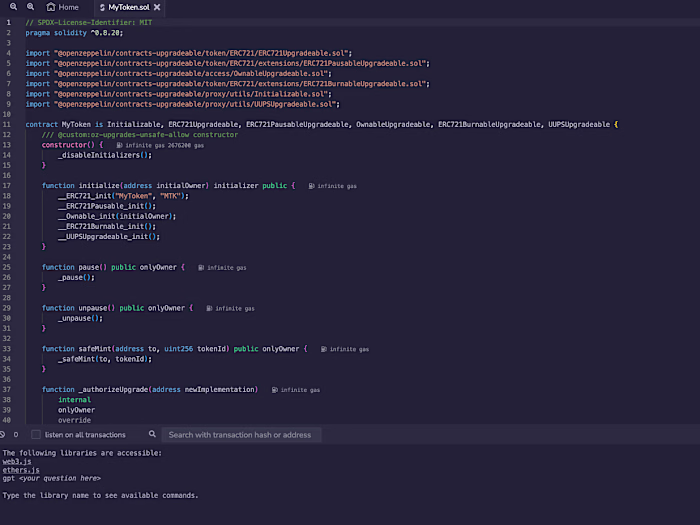Click the __ERC721_init("MyToken", "MTK") line

click(x=123, y=196)
